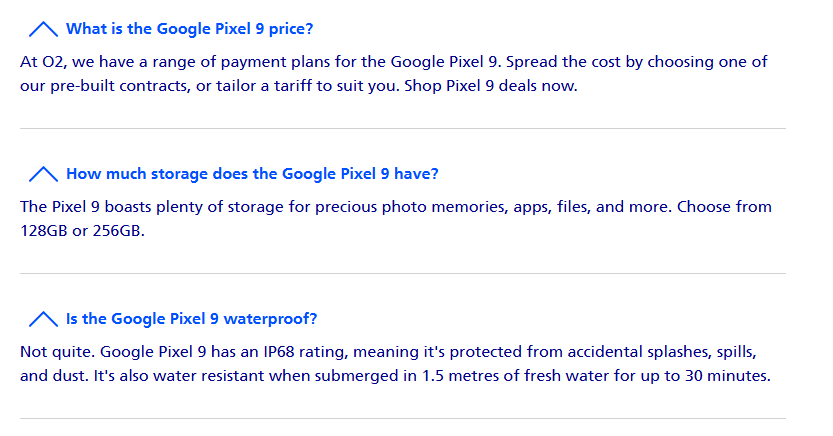Click the divider line below the storage answer

(x=403, y=273)
